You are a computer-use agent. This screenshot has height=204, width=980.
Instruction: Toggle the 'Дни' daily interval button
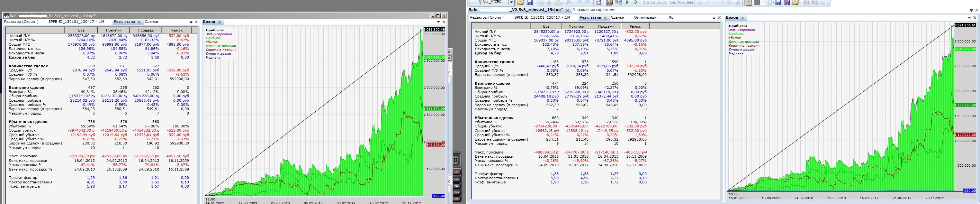point(690,2)
